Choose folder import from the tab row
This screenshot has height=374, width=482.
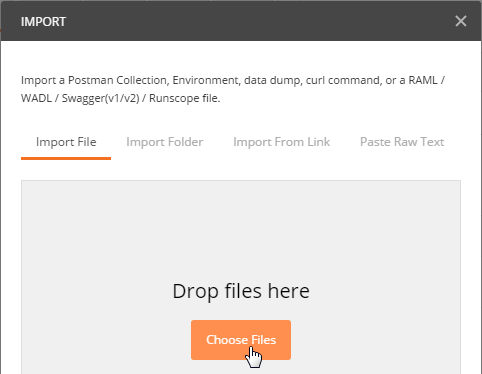click(x=165, y=142)
